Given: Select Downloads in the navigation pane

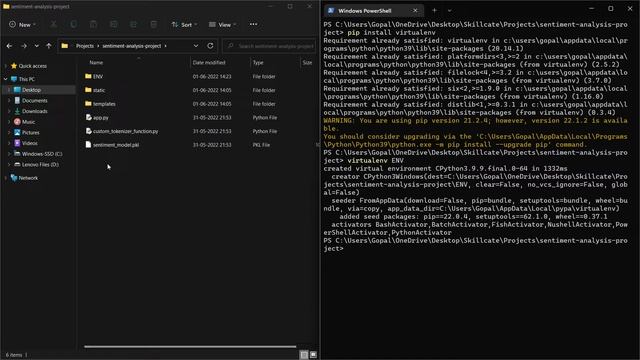Looking at the screenshot, I should [x=34, y=111].
